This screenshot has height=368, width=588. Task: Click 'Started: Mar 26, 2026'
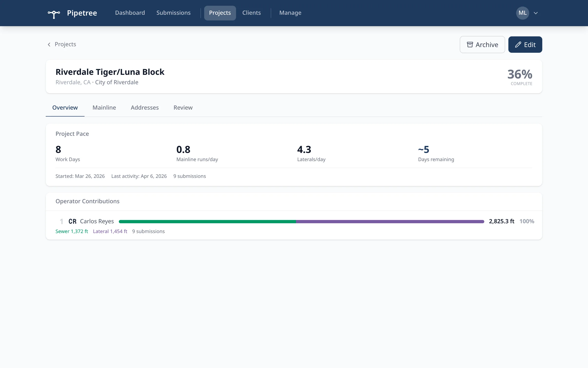(80, 176)
